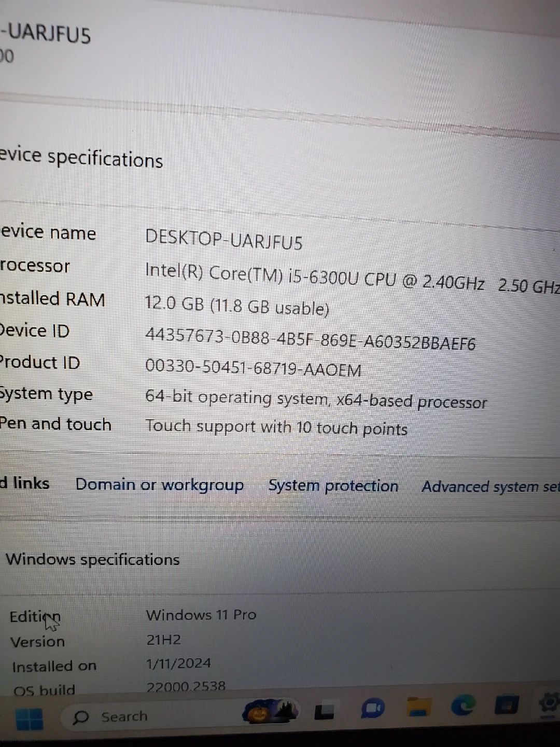
Task: Open the Windows Start menu
Action: pos(29,719)
